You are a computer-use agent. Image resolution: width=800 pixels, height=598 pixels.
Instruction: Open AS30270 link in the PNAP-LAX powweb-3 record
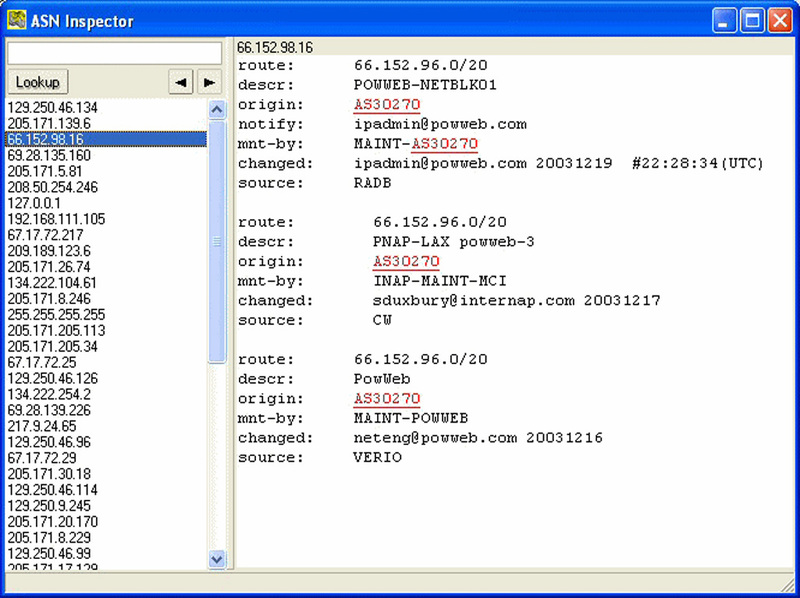click(406, 261)
